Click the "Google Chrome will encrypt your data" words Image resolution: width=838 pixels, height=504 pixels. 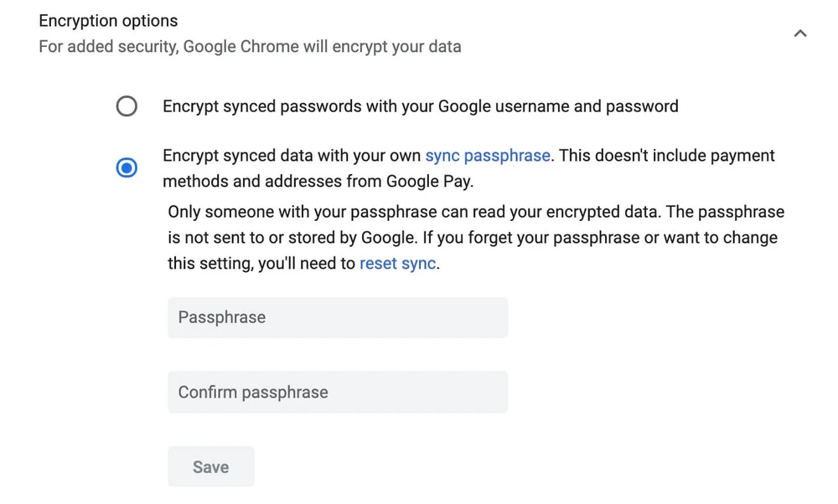(323, 46)
